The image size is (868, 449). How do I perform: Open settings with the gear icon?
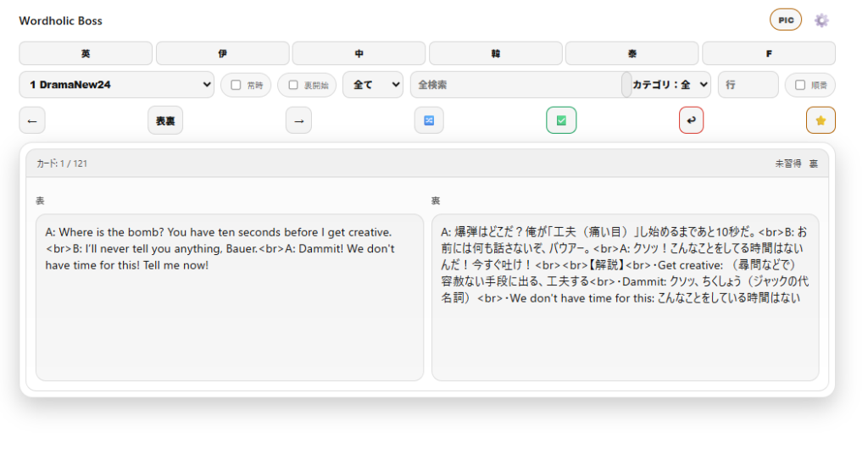click(x=821, y=20)
